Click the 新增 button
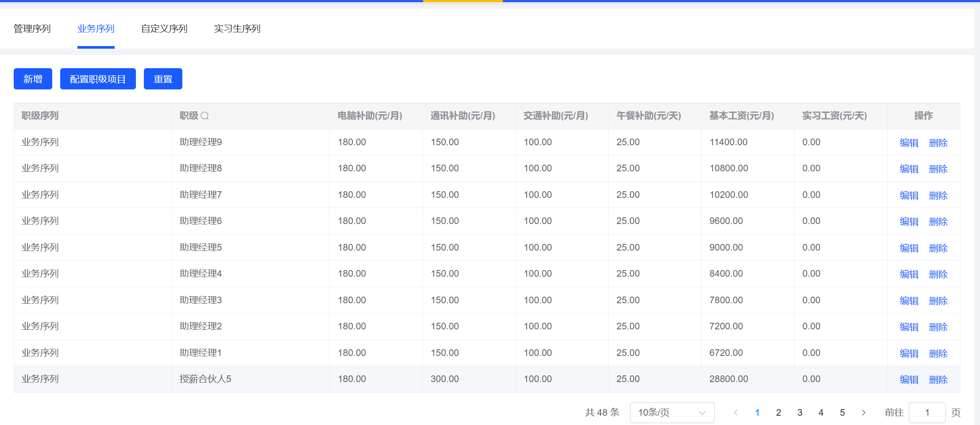980x425 pixels. click(x=33, y=79)
